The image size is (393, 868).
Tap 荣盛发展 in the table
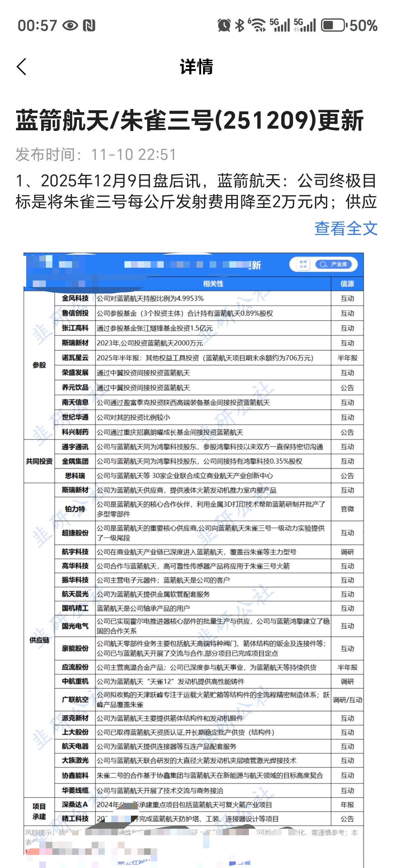click(75, 372)
